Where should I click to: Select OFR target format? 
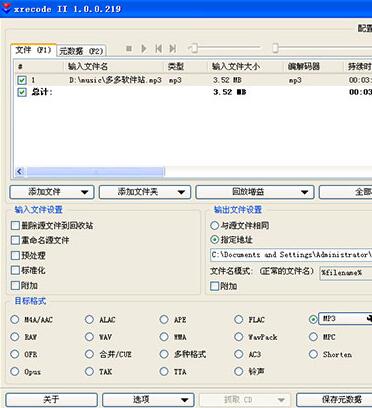click(15, 354)
